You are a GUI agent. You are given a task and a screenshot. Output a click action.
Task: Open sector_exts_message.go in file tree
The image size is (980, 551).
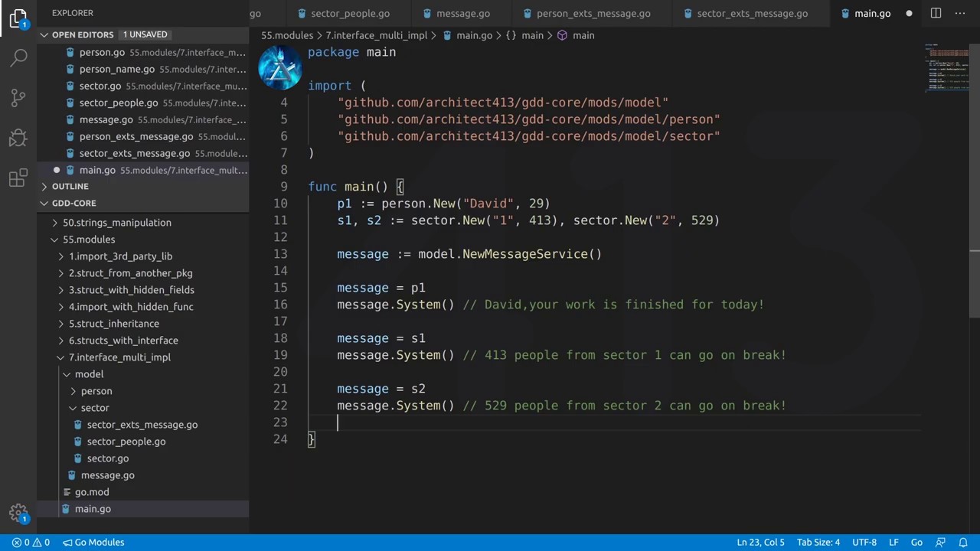[x=142, y=425]
